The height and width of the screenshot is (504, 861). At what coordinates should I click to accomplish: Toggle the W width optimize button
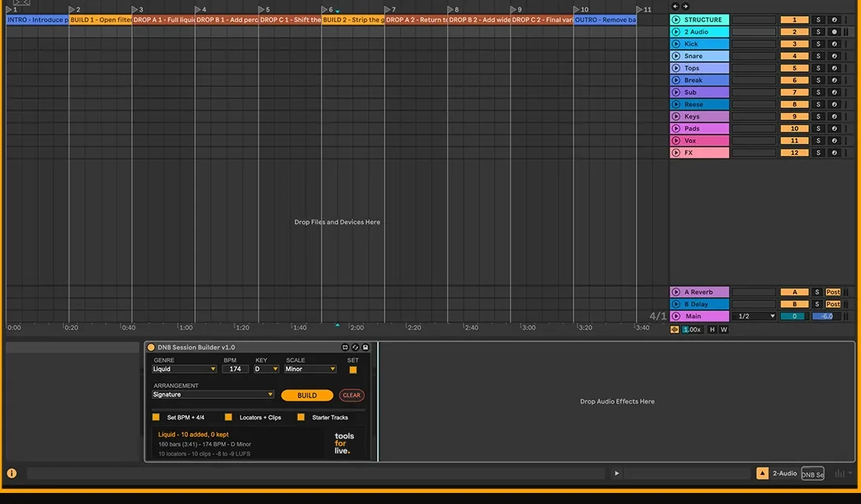724,329
